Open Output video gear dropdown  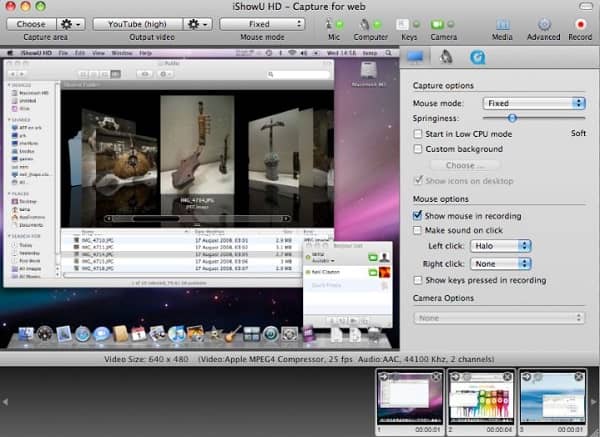198,24
